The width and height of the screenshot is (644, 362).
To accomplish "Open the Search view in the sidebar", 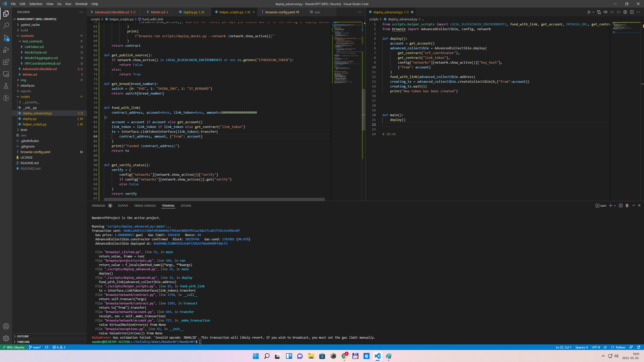I will [6, 25].
